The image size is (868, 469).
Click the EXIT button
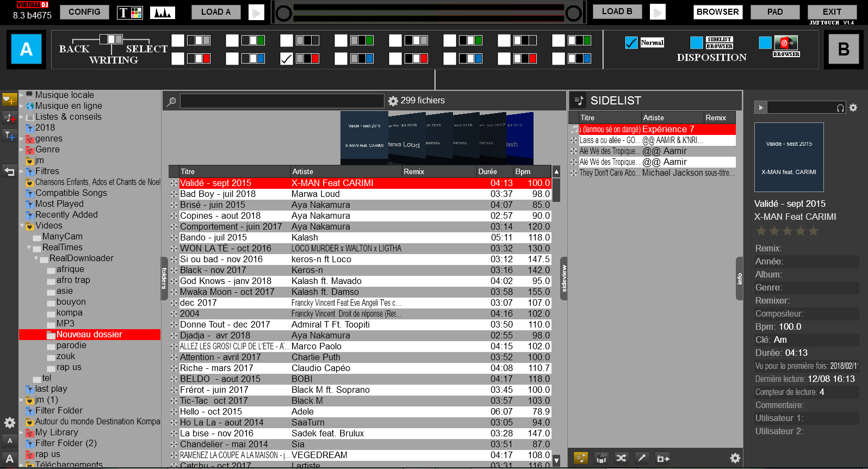tap(832, 12)
